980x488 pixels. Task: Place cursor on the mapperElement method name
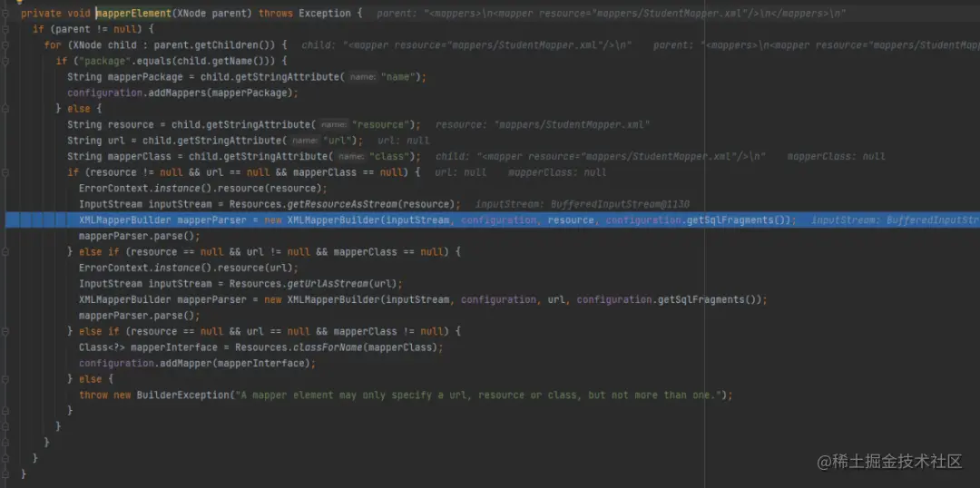click(x=135, y=14)
